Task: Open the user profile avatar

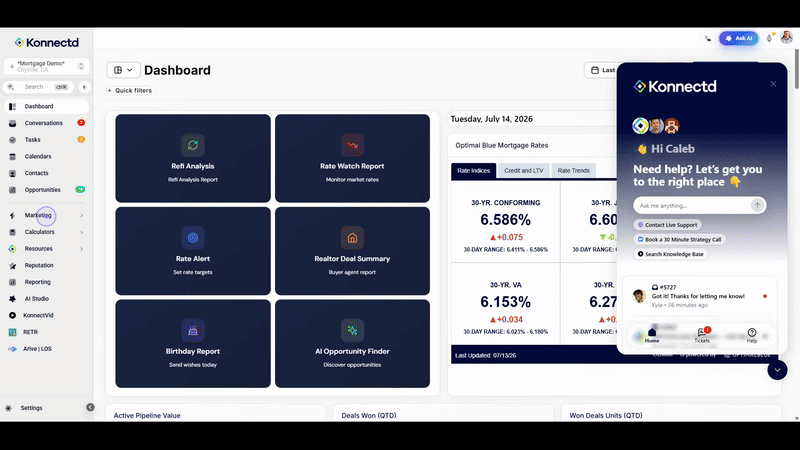Action: pos(786,37)
